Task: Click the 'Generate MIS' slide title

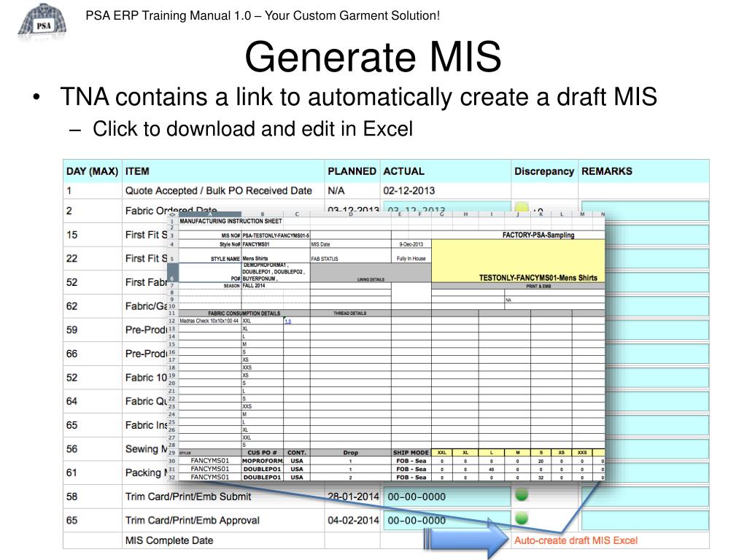Action: click(x=373, y=57)
